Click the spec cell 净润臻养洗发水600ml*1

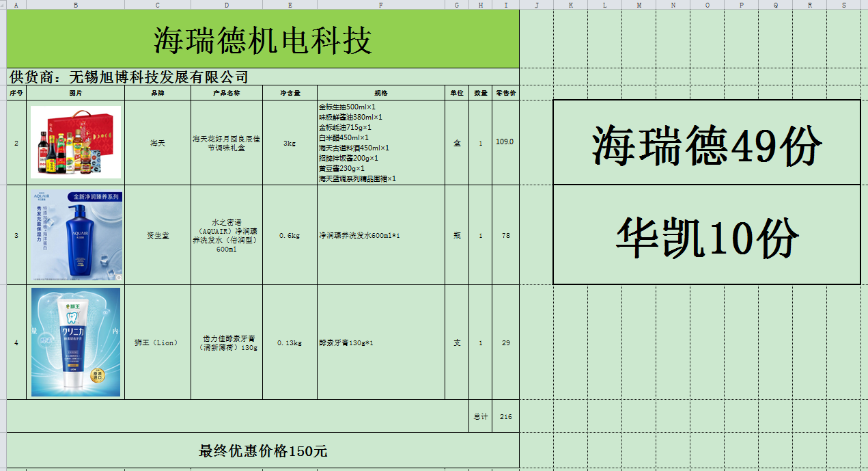(381, 235)
